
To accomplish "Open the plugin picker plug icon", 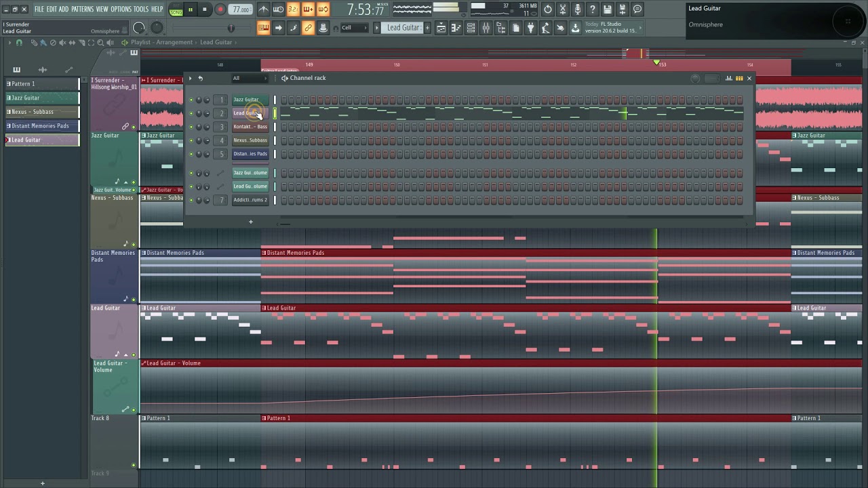I will coord(531,28).
